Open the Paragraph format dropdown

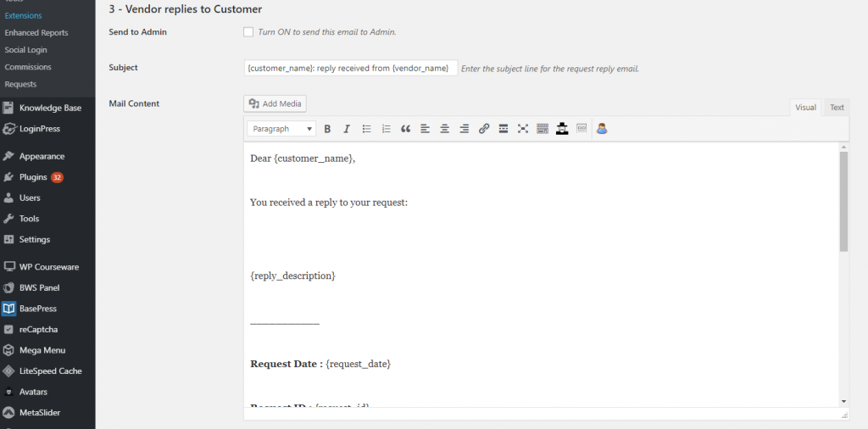tap(281, 129)
